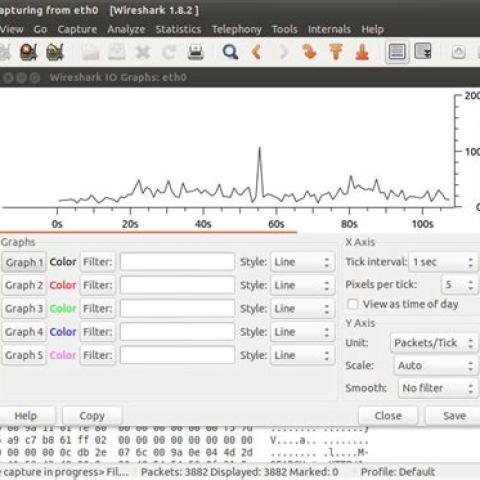Click the greyed reload file icon

169,52
